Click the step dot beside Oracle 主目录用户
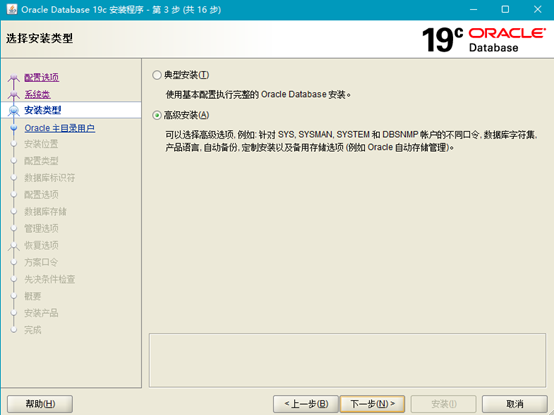The height and width of the screenshot is (415, 554). (13, 128)
